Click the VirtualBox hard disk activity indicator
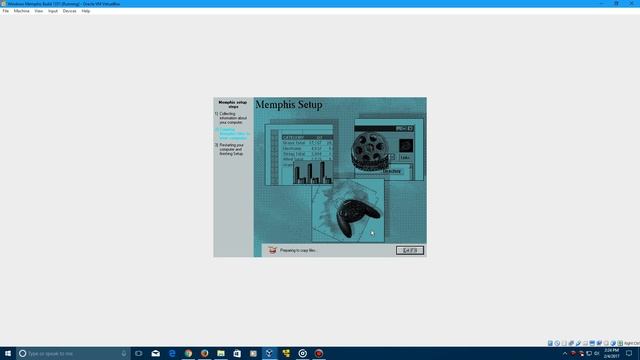Image resolution: width=640 pixels, height=360 pixels. [x=550, y=343]
